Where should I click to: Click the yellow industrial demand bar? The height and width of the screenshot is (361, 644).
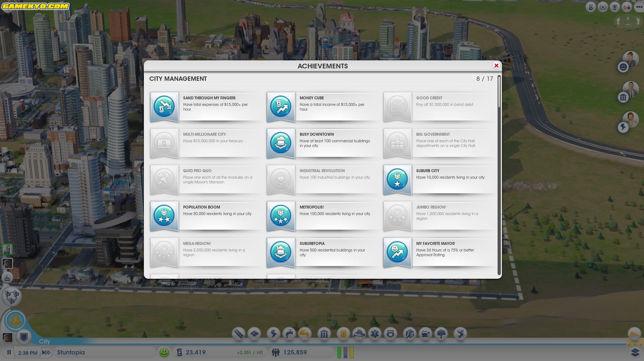352,352
